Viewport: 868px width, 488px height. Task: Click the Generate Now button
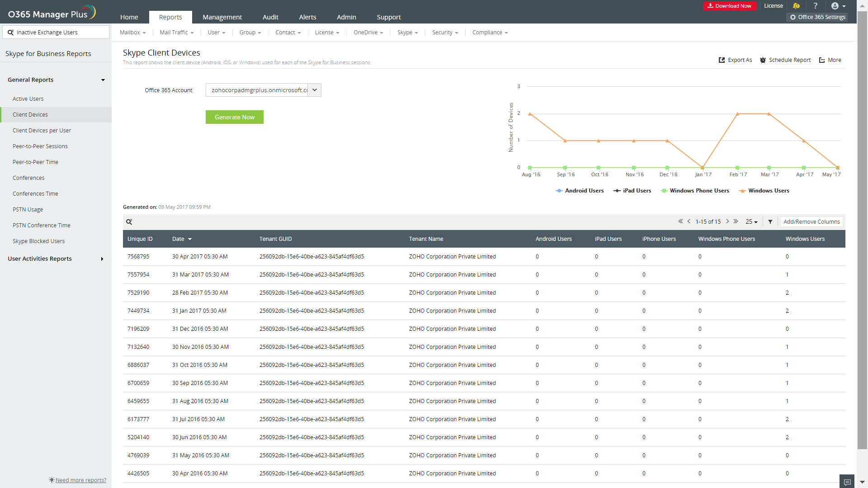pos(234,117)
